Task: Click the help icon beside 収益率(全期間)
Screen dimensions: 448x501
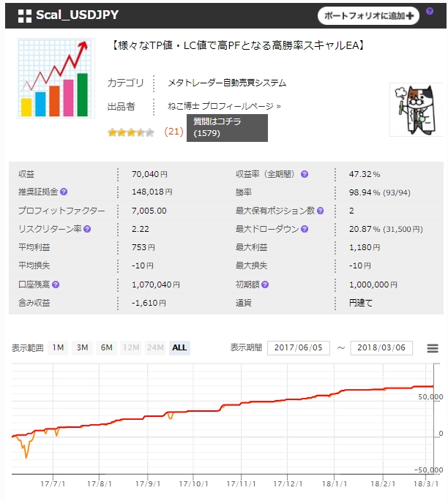Action: (305, 175)
